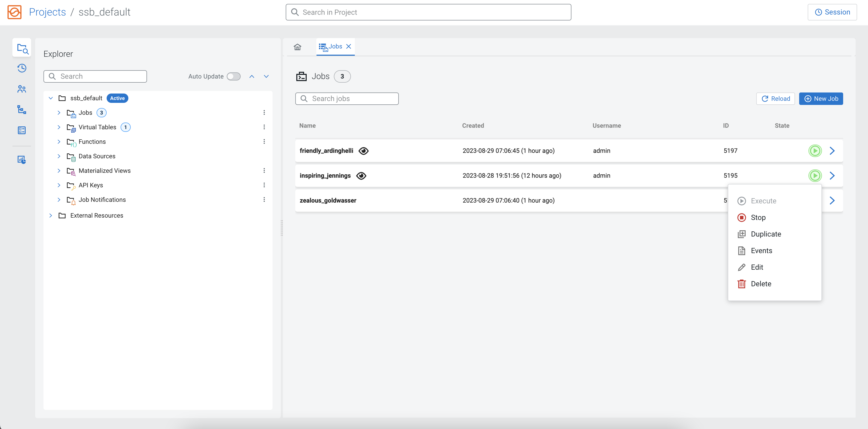The width and height of the screenshot is (868, 429).
Task: Click running state icon for friendly_ardinghelli
Action: 815,151
